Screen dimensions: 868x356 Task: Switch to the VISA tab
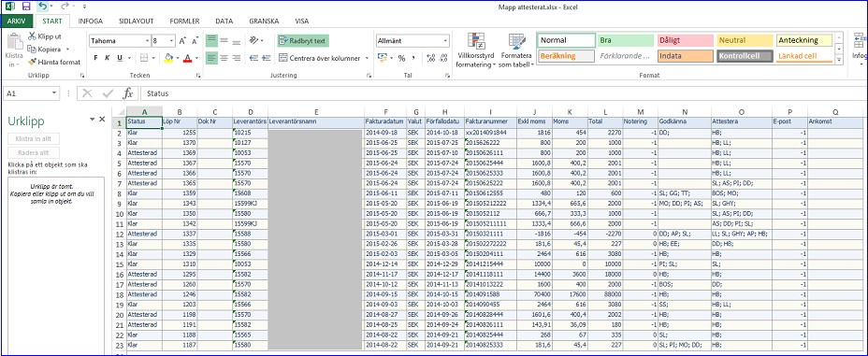tap(302, 21)
